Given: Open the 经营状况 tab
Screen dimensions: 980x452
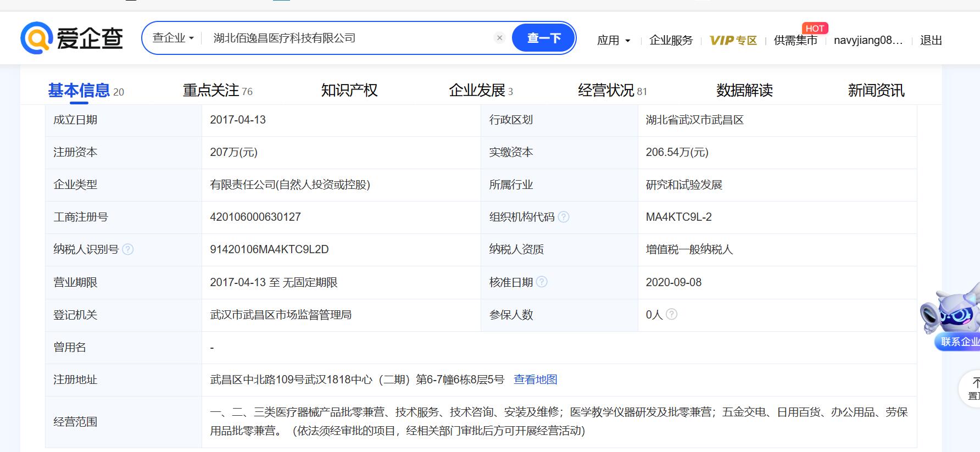Looking at the screenshot, I should (612, 90).
